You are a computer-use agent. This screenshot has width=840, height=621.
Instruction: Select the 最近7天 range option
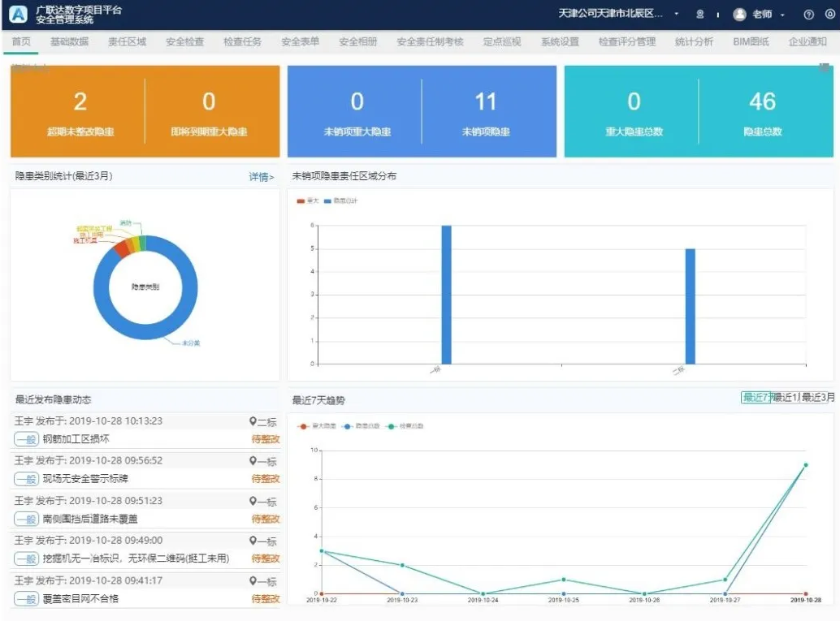756,397
